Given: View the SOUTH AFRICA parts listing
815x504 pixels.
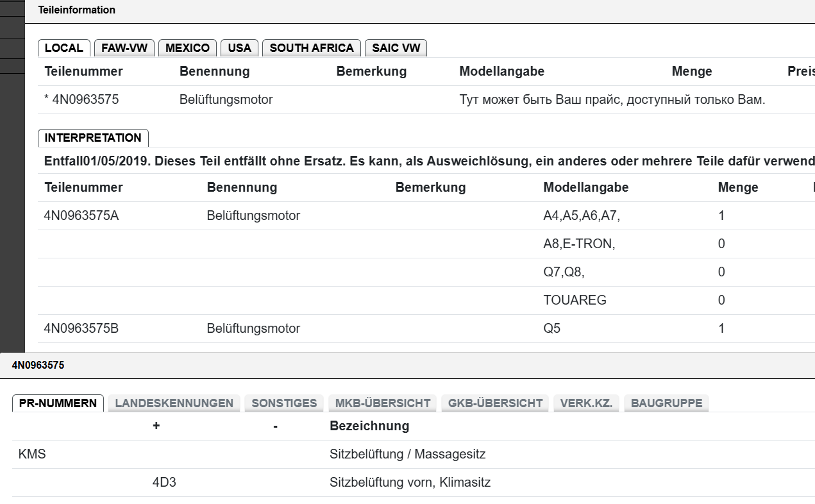Looking at the screenshot, I should coord(311,47).
